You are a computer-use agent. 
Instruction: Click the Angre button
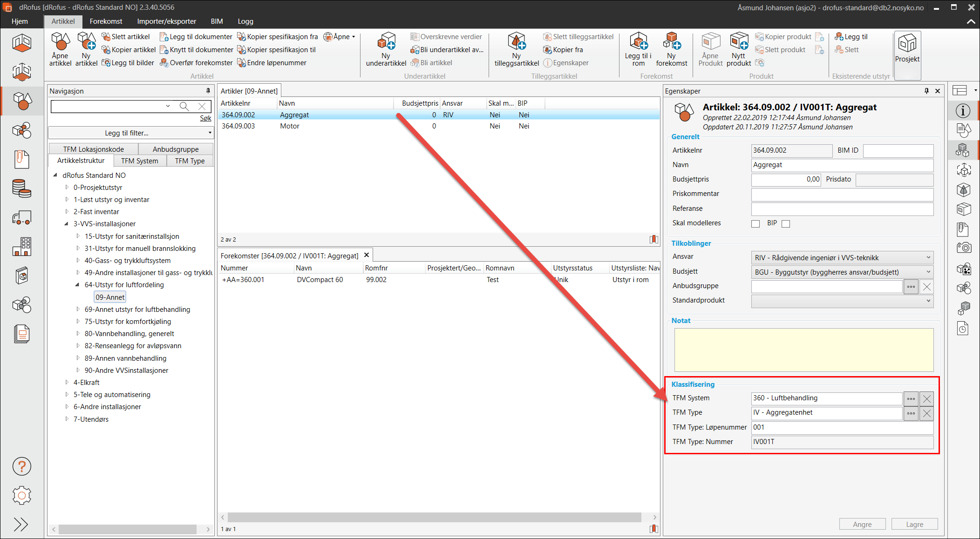click(862, 524)
